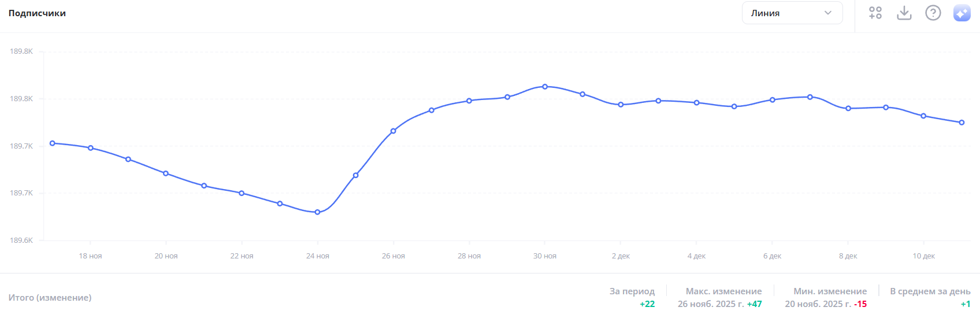Click the "Итого (изменение)" label

(x=50, y=297)
